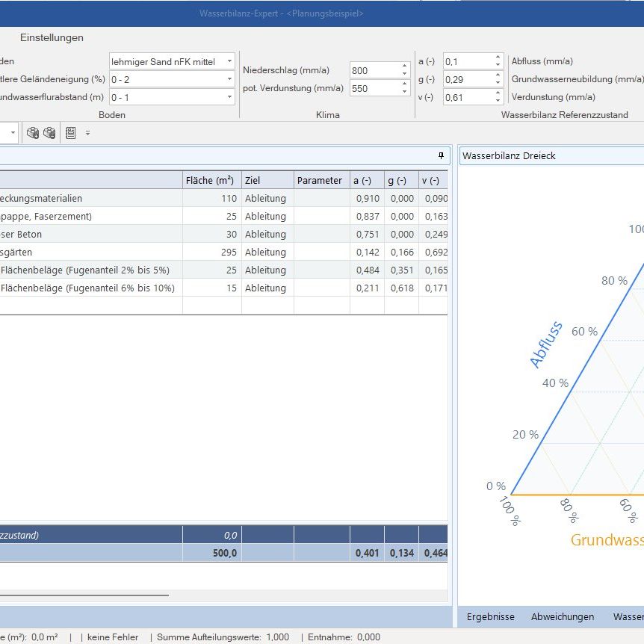
Task: Decrease the g (-) value with down arrow
Action: [498, 82]
